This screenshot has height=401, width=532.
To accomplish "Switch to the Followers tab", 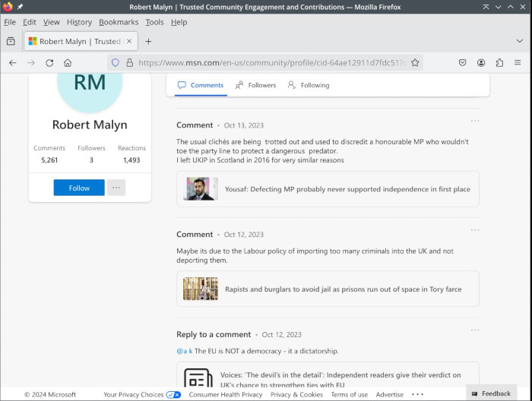I will point(256,85).
